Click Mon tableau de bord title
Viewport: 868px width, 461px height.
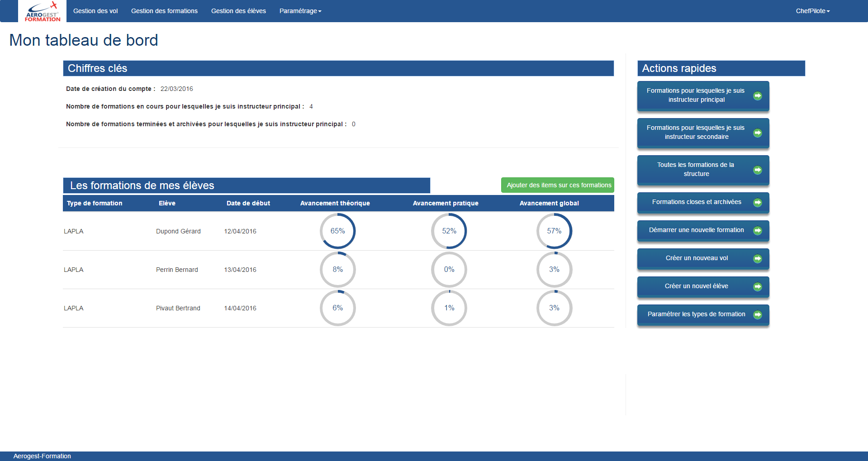click(x=84, y=40)
